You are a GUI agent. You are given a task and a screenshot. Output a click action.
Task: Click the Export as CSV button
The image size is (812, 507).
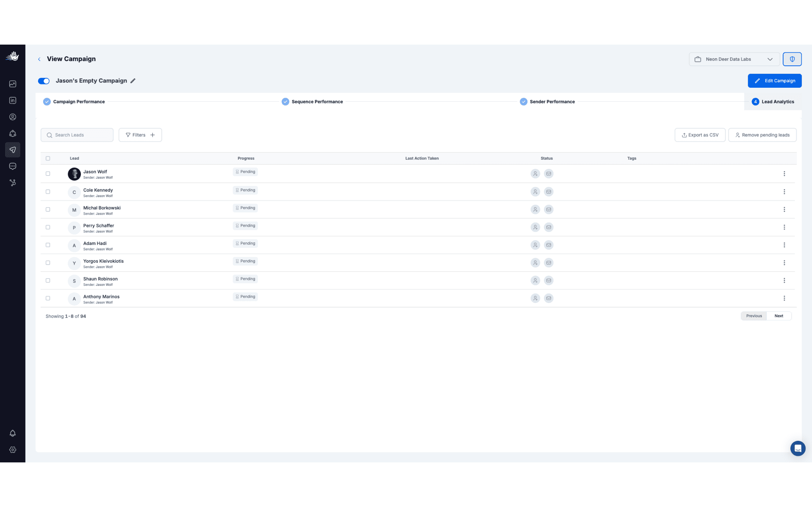pos(700,135)
